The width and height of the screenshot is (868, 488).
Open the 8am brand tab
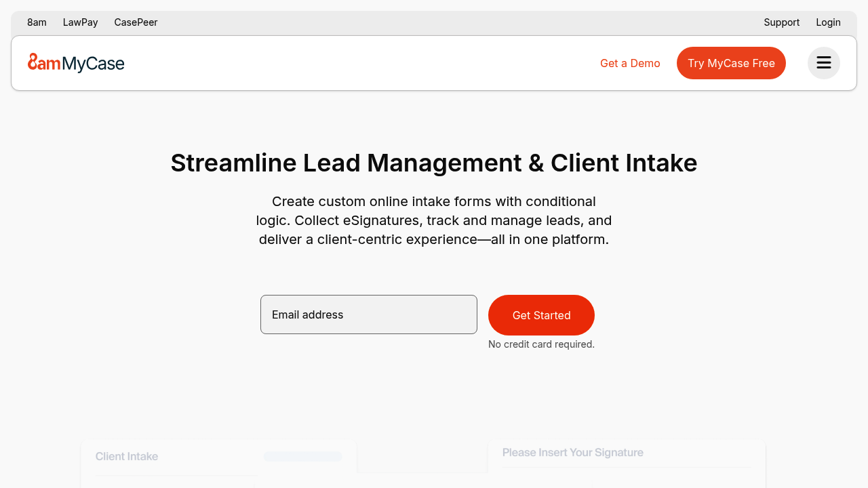37,22
